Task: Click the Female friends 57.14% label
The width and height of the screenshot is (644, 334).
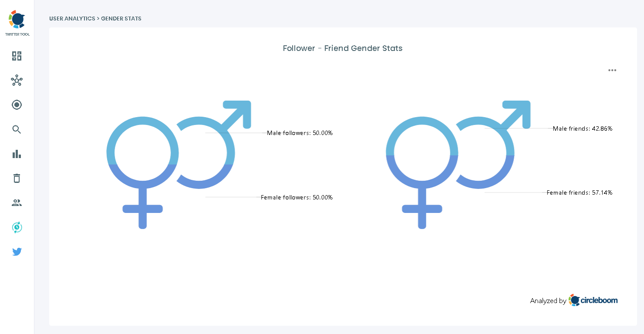Action: (x=580, y=192)
